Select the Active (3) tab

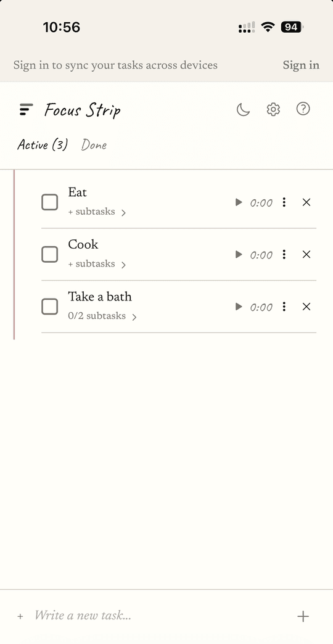[43, 144]
